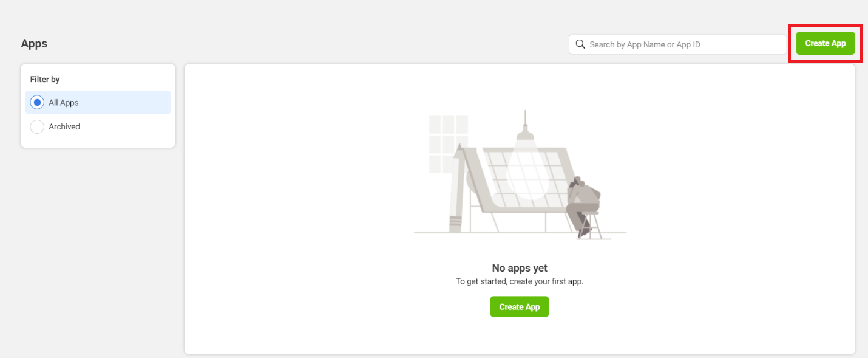The image size is (868, 358).
Task: Click the light bulb in the illustration
Action: pos(527,172)
